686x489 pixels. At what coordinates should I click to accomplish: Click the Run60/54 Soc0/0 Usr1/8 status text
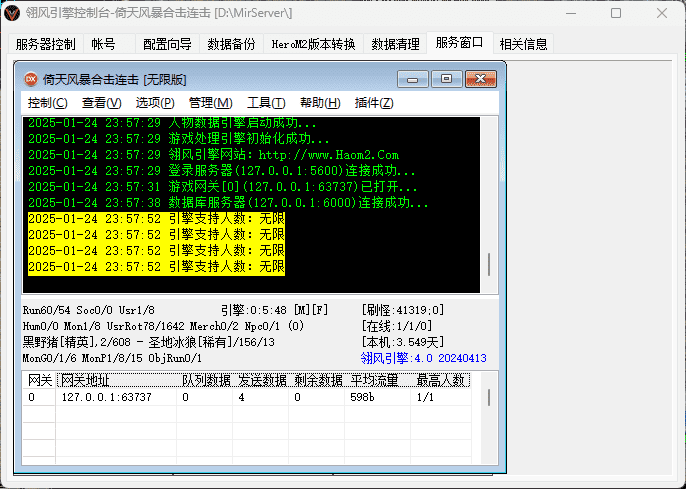tap(89, 310)
